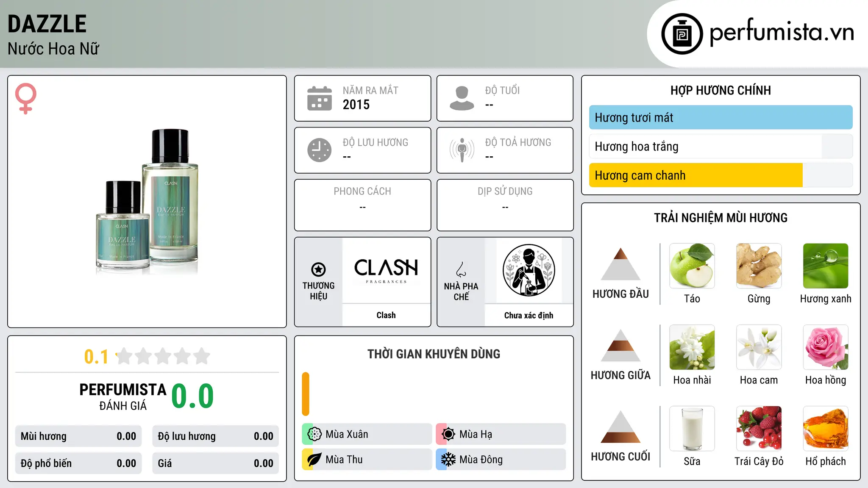Click the Nước Hoa Nữ subtitle
This screenshot has height=488, width=868.
coord(53,49)
